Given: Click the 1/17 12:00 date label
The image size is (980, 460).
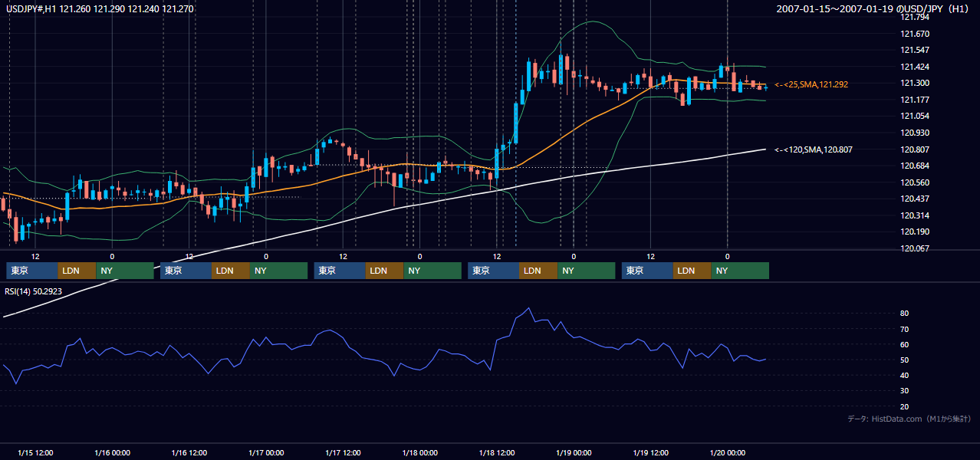Looking at the screenshot, I should (343, 452).
